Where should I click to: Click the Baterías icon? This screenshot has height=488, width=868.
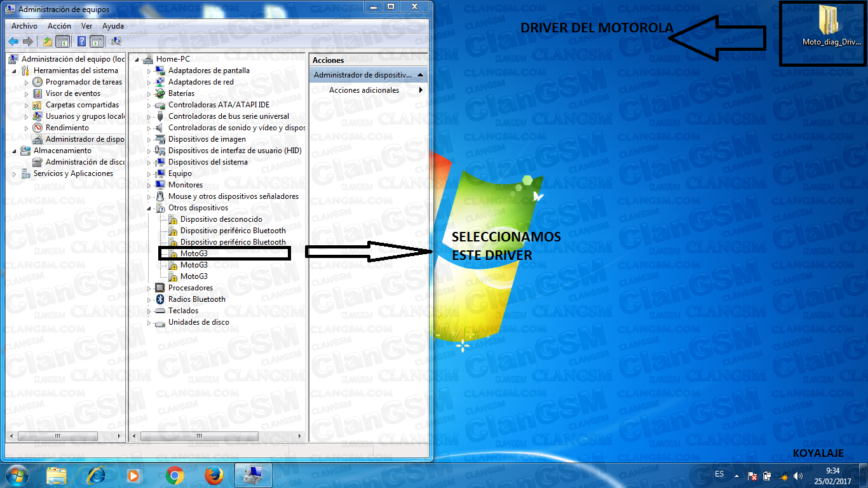click(x=160, y=93)
